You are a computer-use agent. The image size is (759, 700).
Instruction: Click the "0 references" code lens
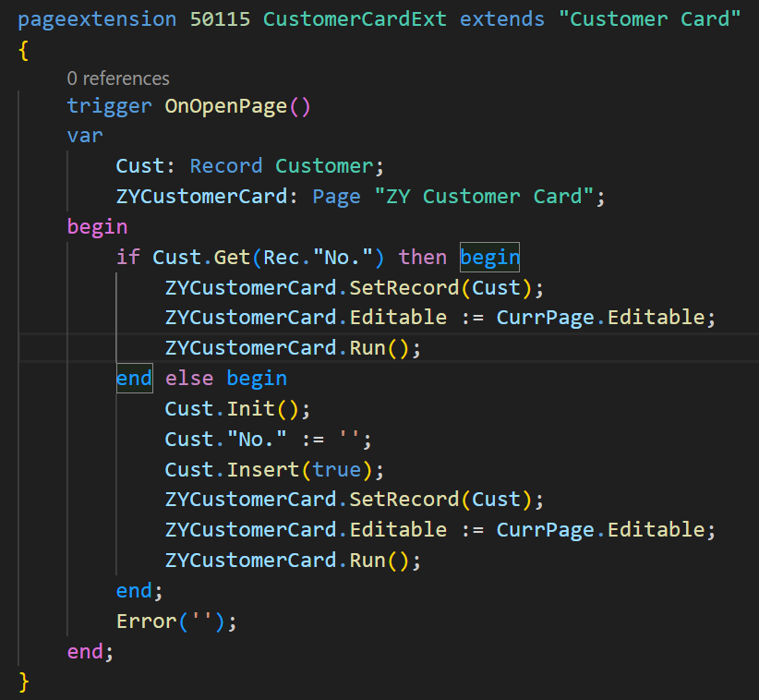click(118, 78)
